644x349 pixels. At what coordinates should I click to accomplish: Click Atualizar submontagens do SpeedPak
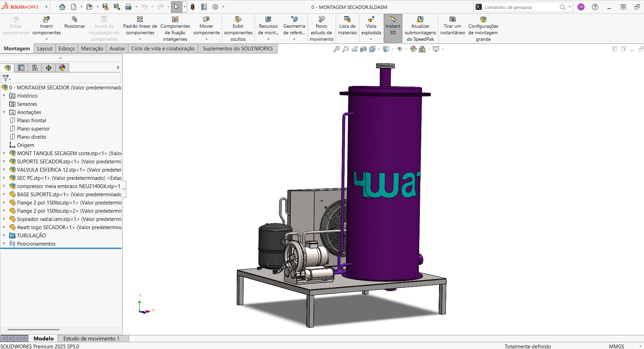[x=420, y=29]
